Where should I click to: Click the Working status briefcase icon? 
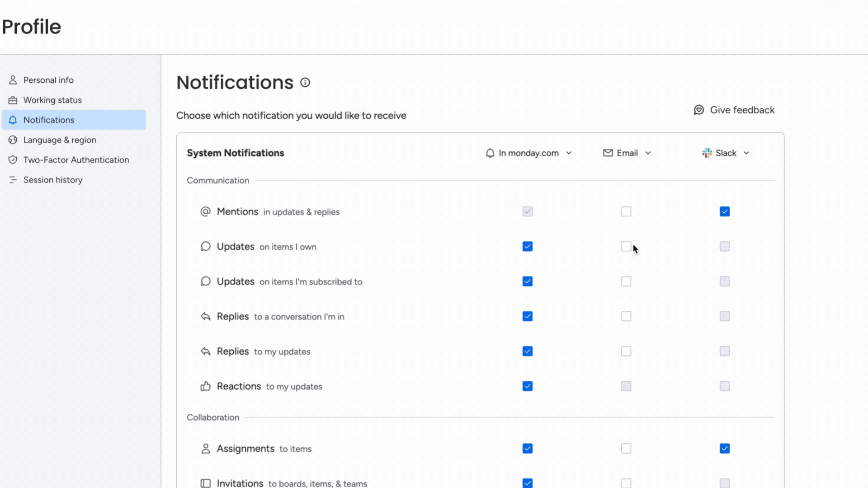(x=13, y=100)
